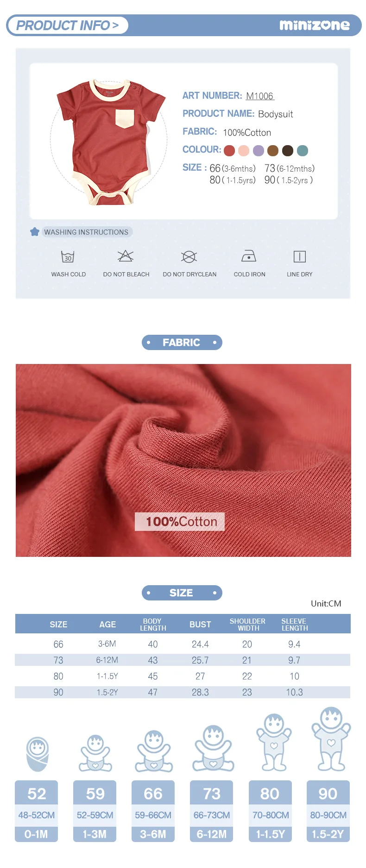366x868 pixels.
Task: Click the red bodysuit product image
Action: [109, 141]
